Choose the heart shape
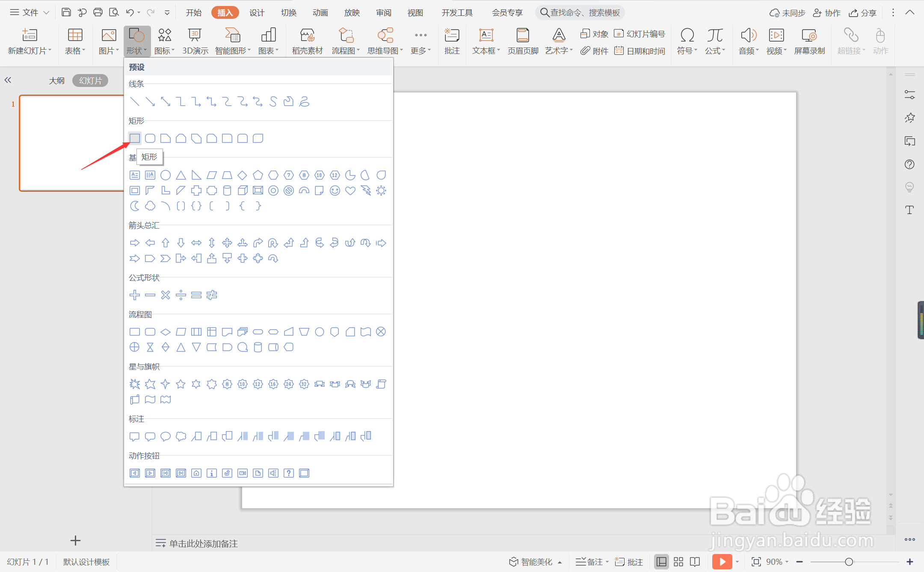The image size is (924, 572). [350, 191]
